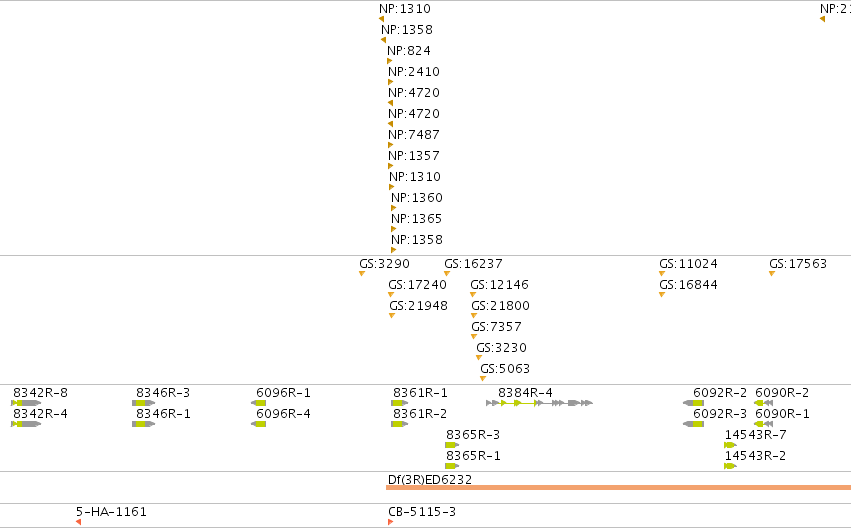Click the GS:7357 triangle marker
The height and width of the screenshot is (528, 851).
[474, 336]
